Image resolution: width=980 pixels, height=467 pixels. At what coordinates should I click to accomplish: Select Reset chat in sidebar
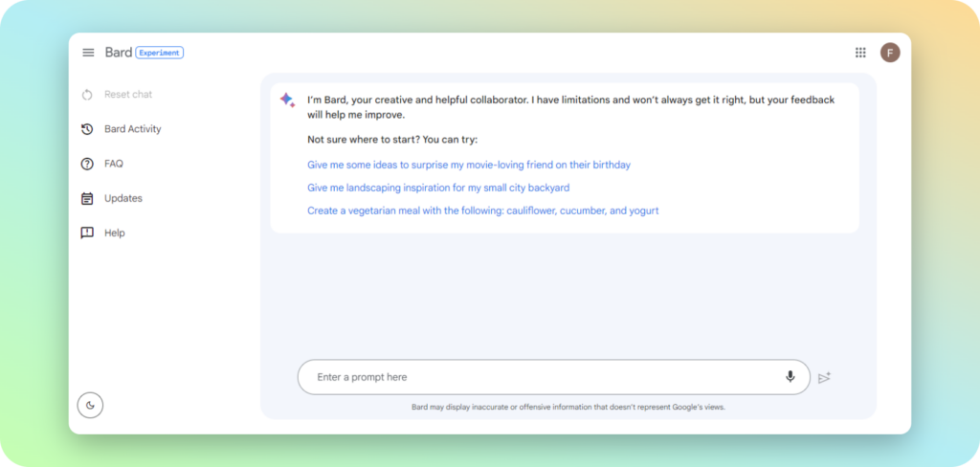128,95
